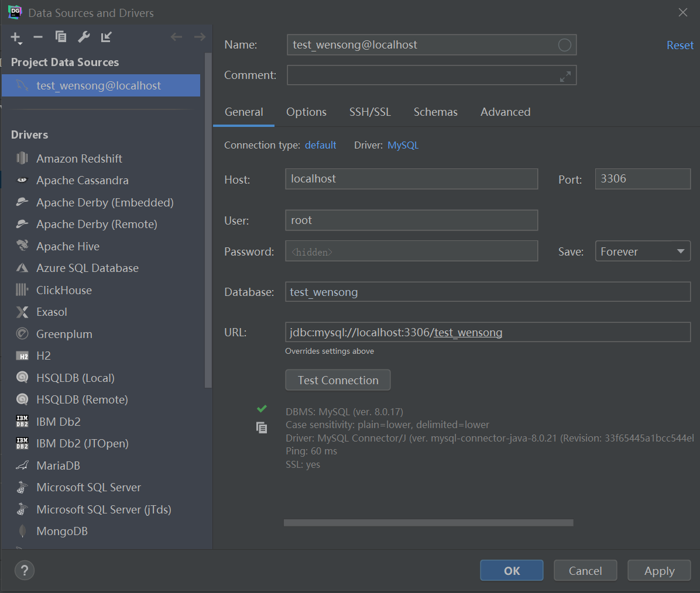
Task: Click the 'Ping: 60 ms' result line
Action: [x=311, y=451]
